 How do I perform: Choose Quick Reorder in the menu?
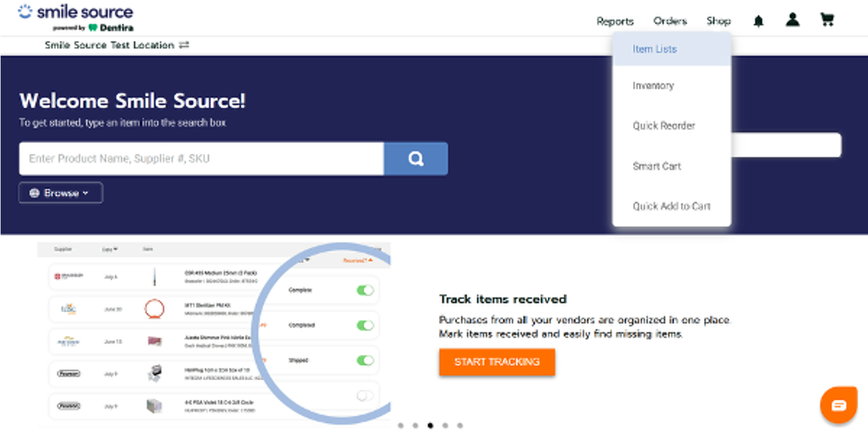coord(664,126)
